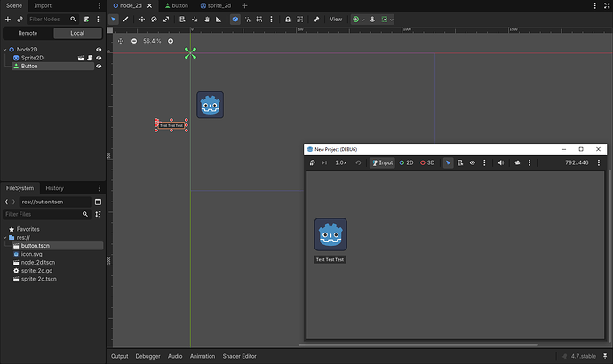Lock selected node with padlock icon
Screen dimensions: 613x364
[288, 20]
